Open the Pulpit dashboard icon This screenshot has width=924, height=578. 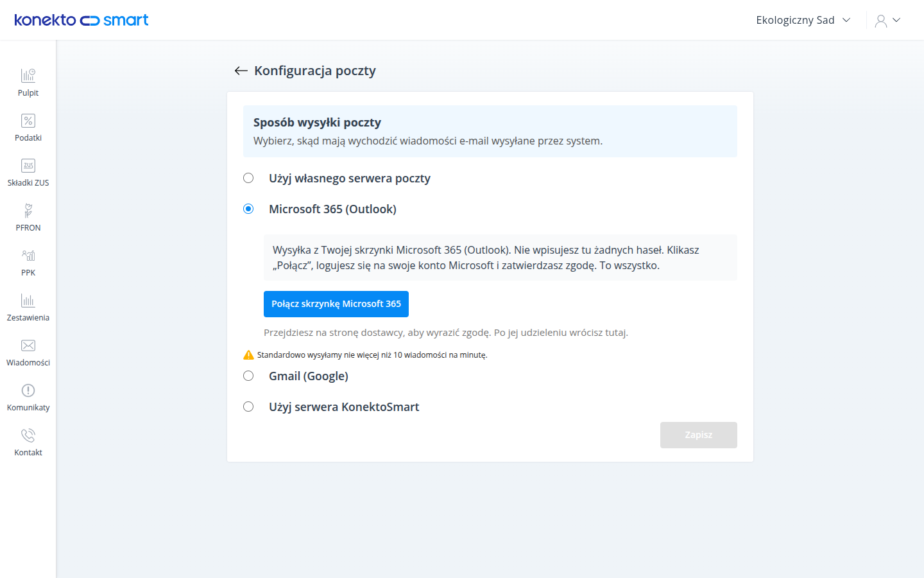[x=28, y=76]
